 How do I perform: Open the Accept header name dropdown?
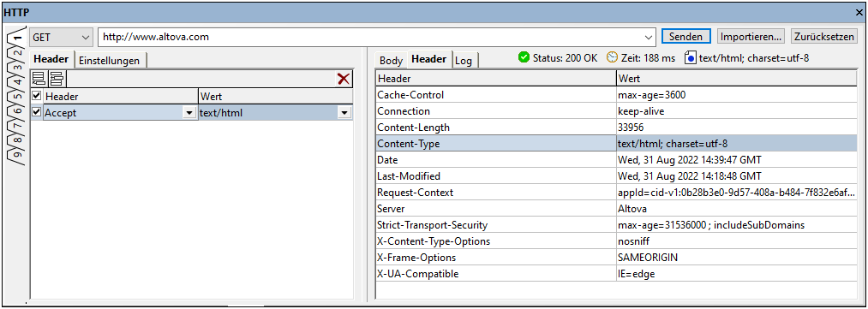click(189, 113)
